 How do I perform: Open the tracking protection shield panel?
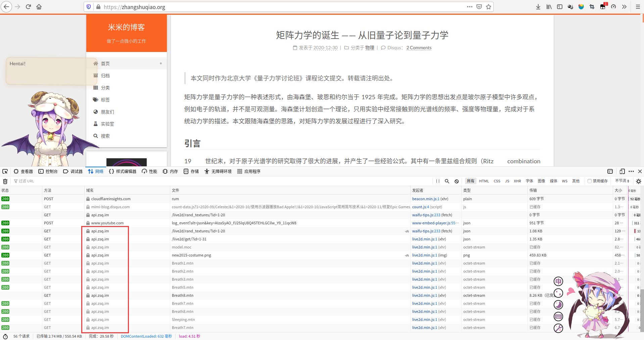[89, 7]
